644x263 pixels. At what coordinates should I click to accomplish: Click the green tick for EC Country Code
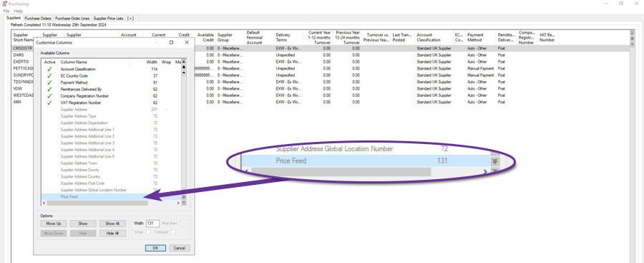[49, 76]
